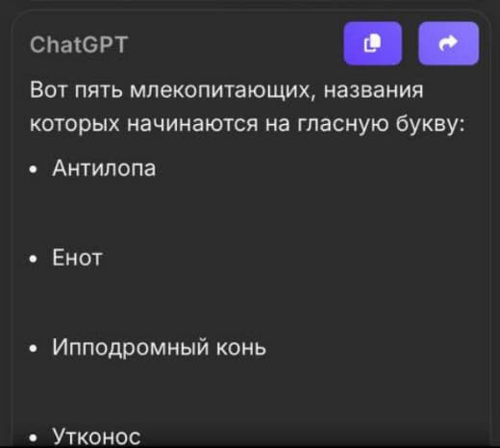
Task: Click the word которых in the response
Action: coord(75,124)
